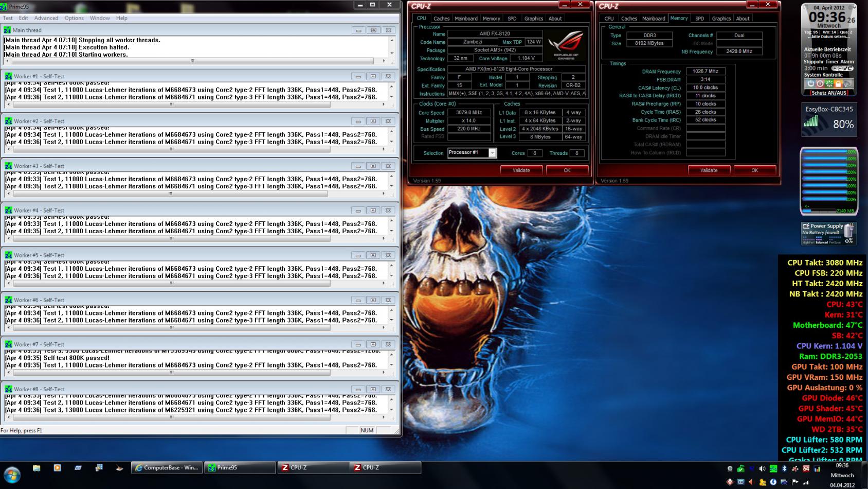Click the green standby icon in System Kontrolle
This screenshot has width=868, height=489.
coord(829,83)
